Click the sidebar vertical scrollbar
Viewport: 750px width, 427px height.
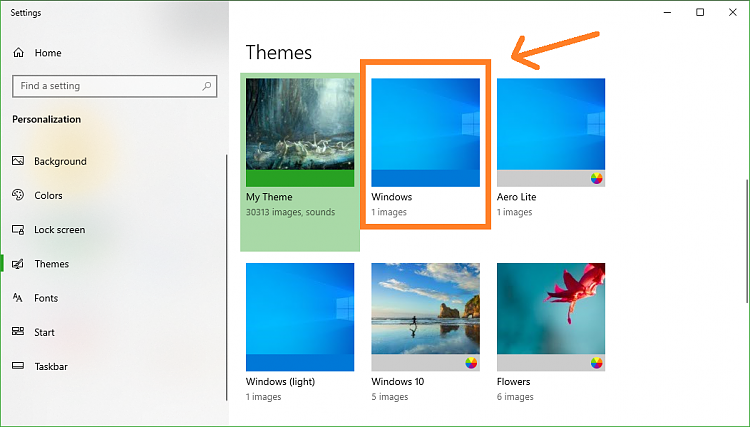[226, 277]
